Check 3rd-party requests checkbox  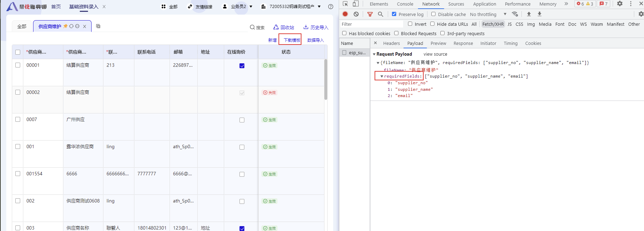point(442,33)
